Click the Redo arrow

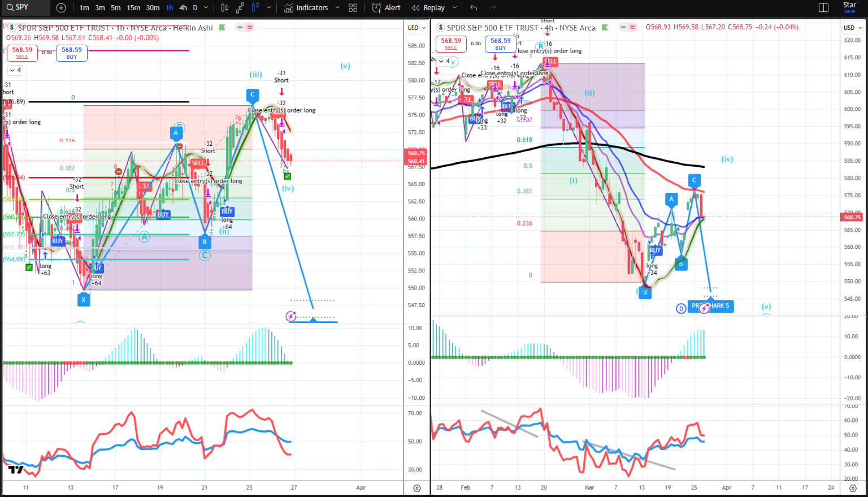click(x=492, y=8)
